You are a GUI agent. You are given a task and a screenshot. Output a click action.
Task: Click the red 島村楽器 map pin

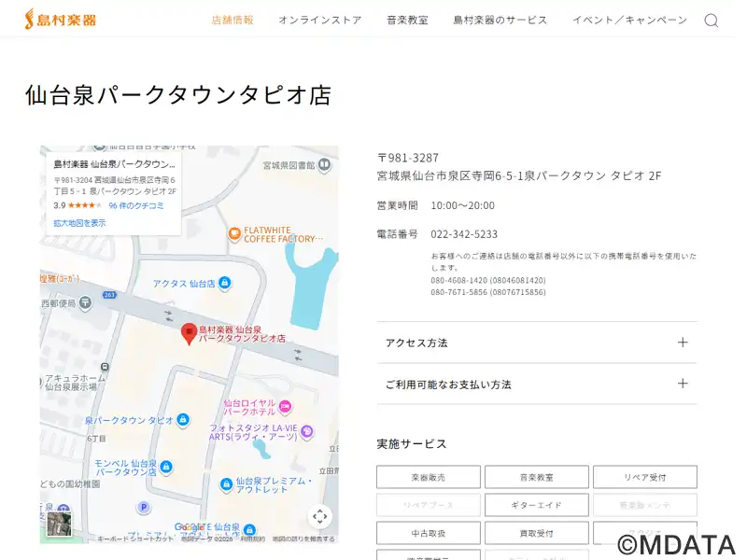[189, 333]
